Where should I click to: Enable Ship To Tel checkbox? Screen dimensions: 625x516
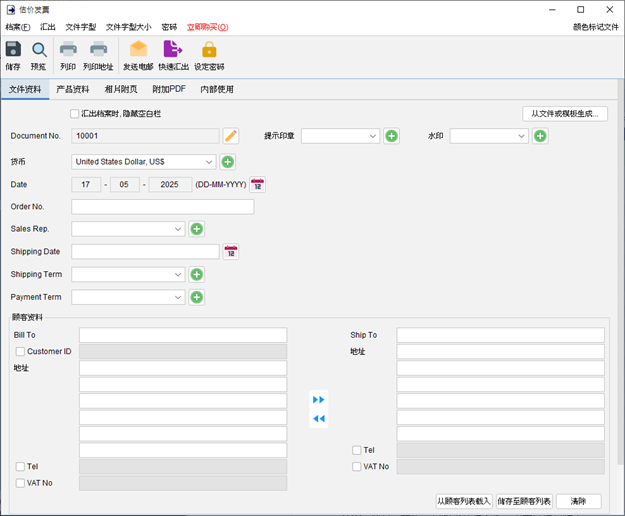pyautogui.click(x=356, y=450)
